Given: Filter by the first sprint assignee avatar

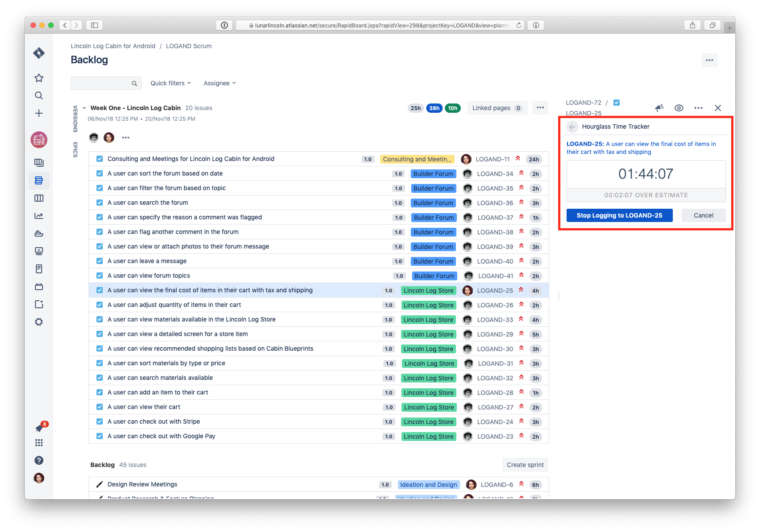Looking at the screenshot, I should pyautogui.click(x=94, y=138).
